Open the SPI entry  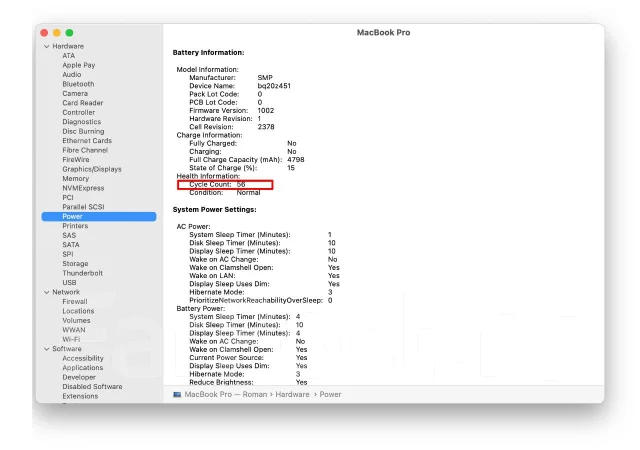tap(68, 254)
